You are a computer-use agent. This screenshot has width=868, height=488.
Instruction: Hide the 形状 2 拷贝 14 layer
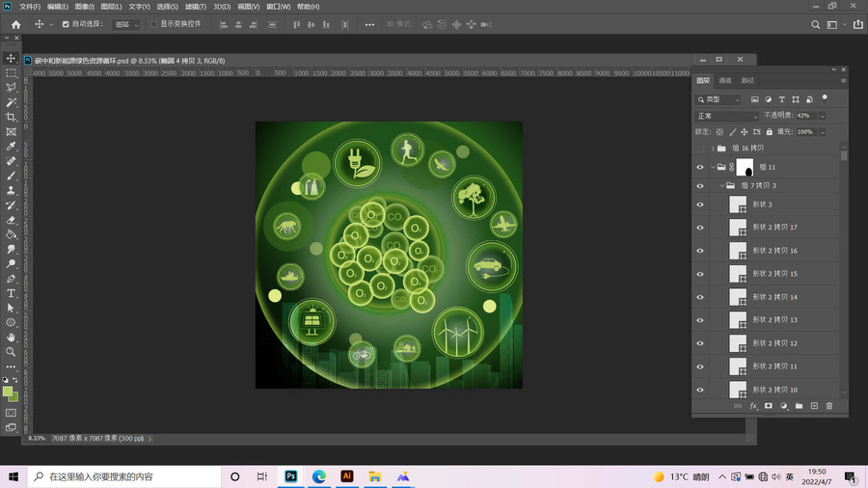(x=700, y=297)
